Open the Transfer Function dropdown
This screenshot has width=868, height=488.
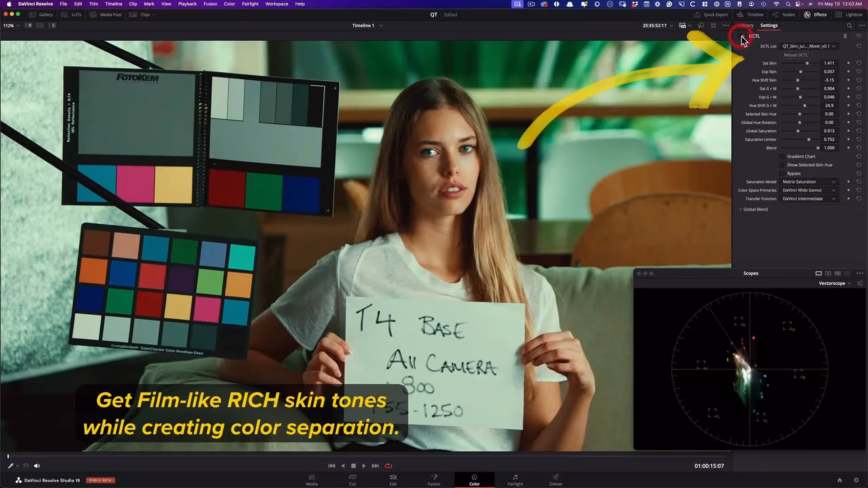point(809,199)
